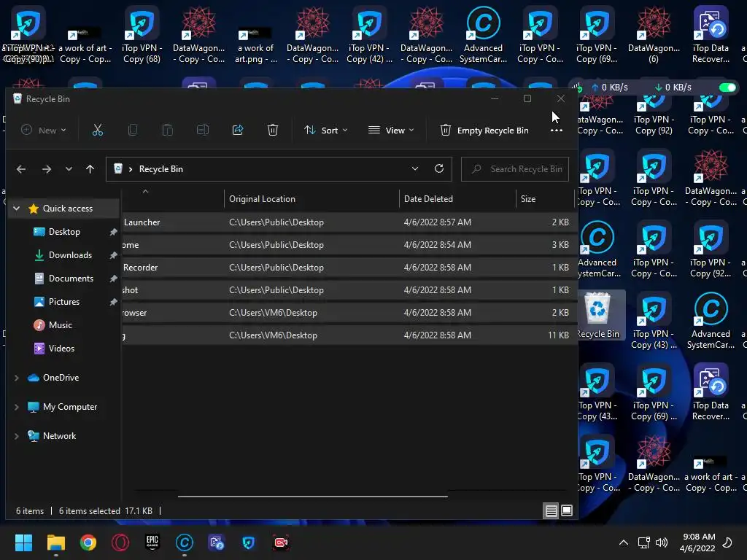Image resolution: width=747 pixels, height=560 pixels.
Task: Select DataWagon (6) desktop shortcut
Action: 654,35
